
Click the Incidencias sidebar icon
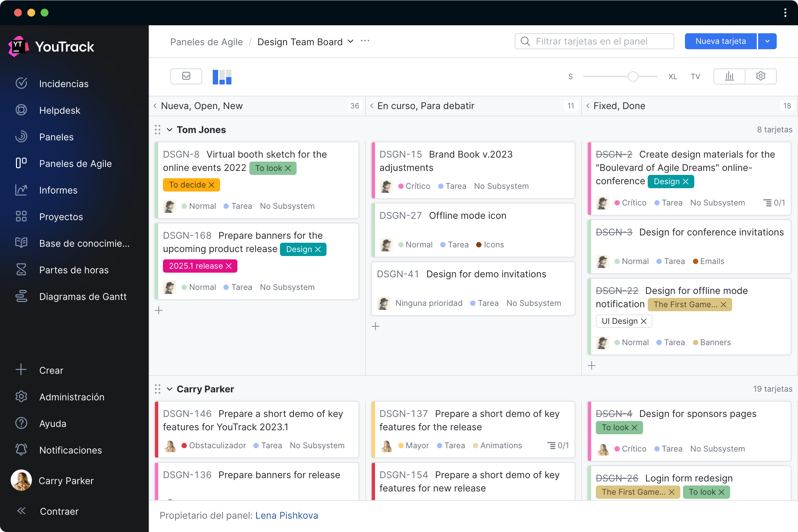point(21,84)
